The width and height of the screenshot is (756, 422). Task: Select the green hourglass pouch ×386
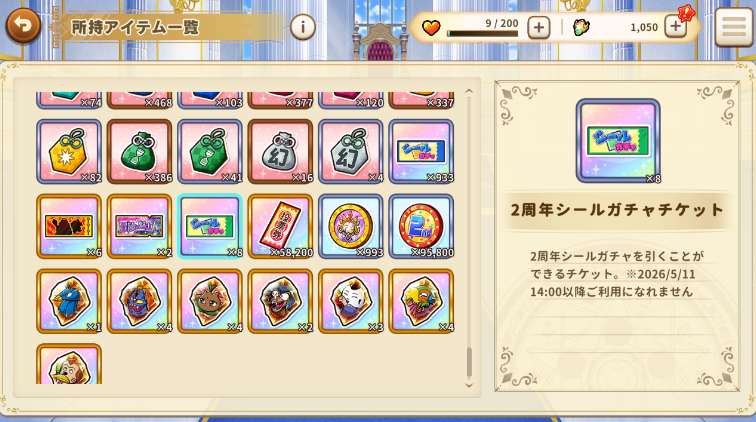pyautogui.click(x=139, y=151)
